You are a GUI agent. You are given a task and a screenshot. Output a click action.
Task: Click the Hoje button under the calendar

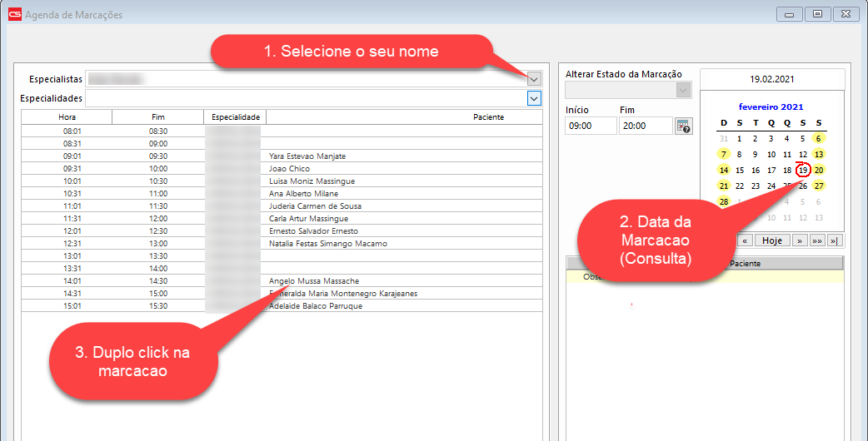coord(772,240)
